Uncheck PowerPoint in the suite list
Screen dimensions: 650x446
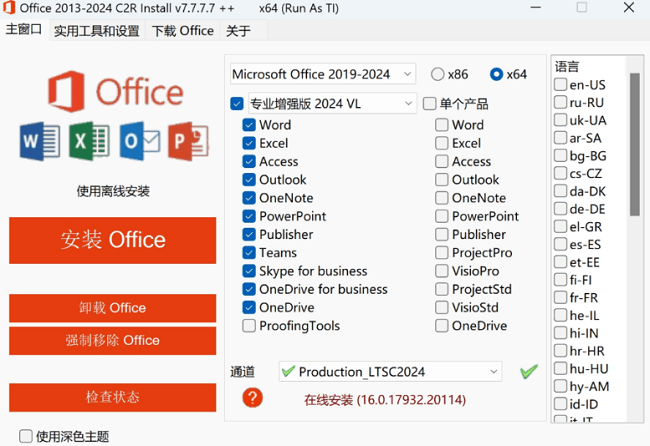point(249,216)
